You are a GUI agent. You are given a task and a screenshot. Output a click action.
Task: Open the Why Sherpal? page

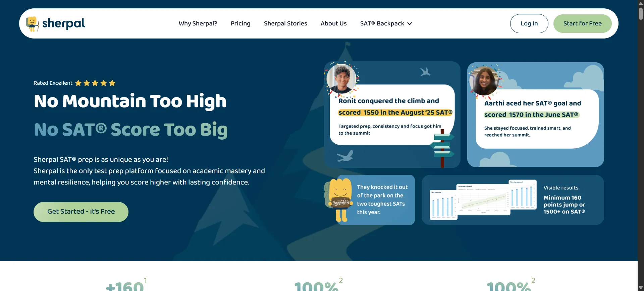click(x=198, y=24)
